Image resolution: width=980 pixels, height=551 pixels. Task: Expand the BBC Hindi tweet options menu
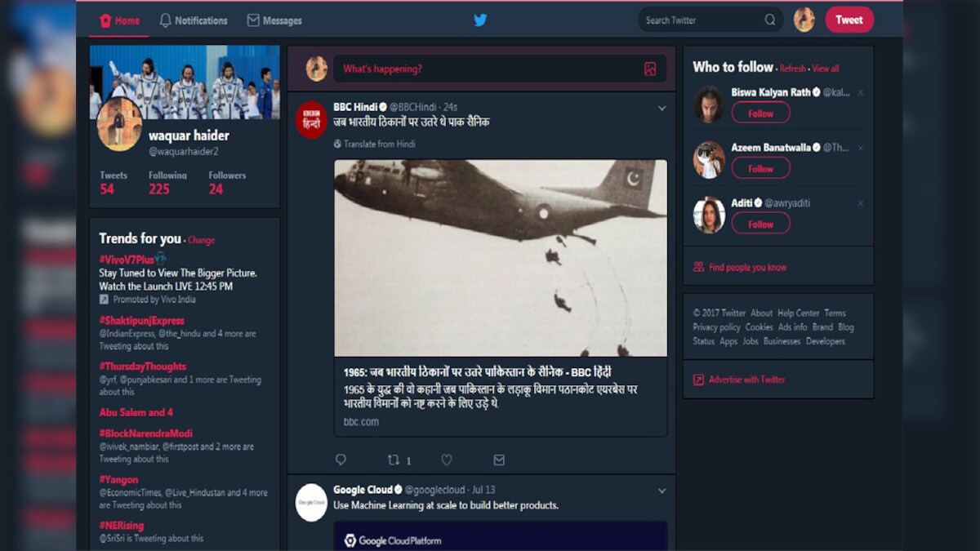(661, 107)
